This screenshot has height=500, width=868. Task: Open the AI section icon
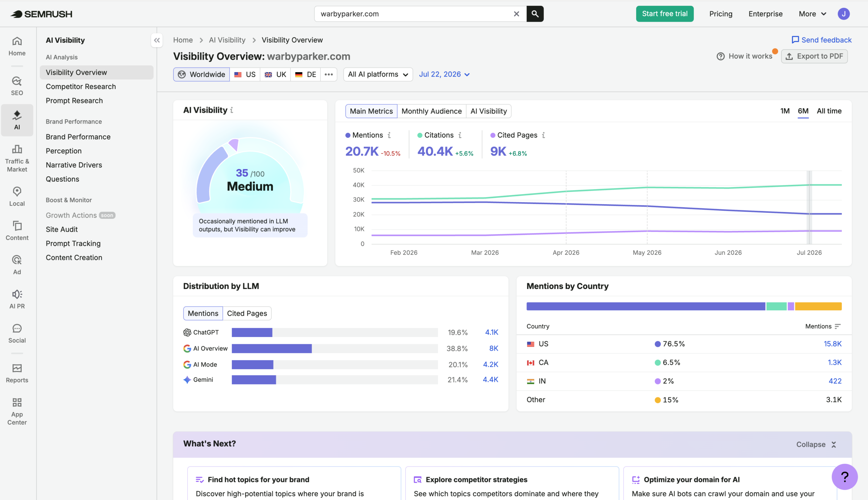point(17,120)
